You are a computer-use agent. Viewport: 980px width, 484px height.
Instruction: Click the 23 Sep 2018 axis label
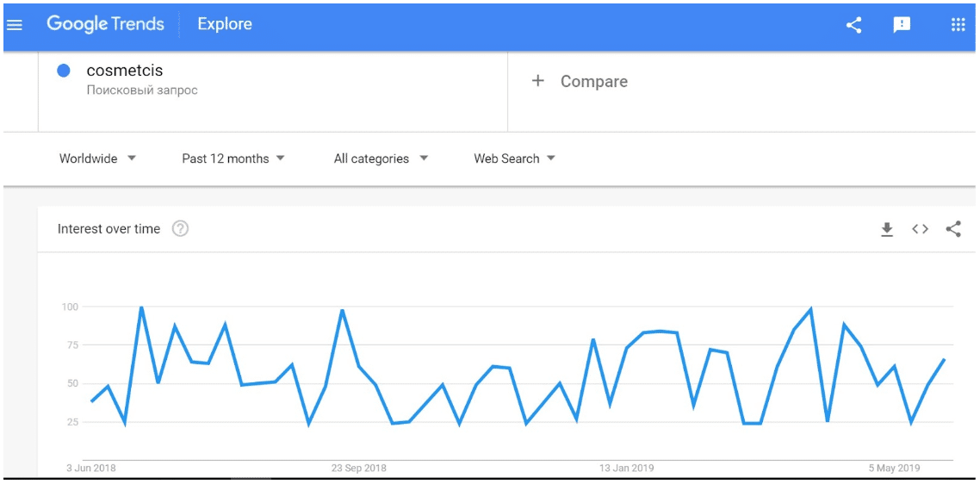coord(359,468)
